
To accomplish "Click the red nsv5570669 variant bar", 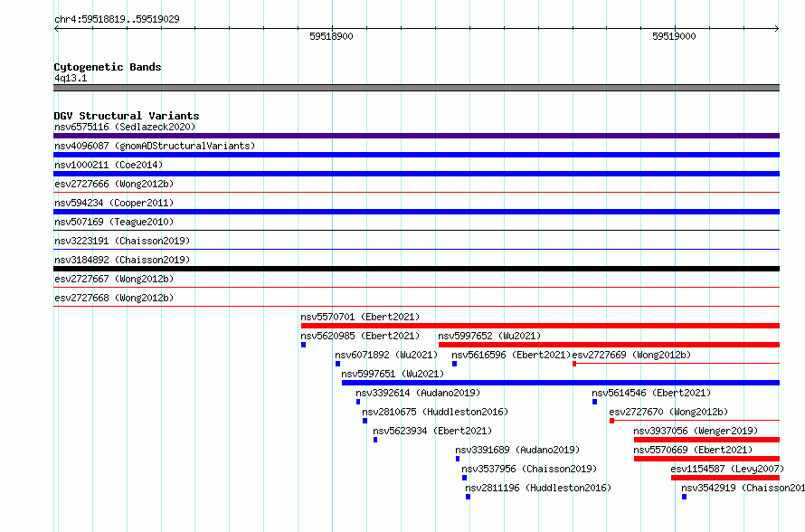I will (707, 459).
